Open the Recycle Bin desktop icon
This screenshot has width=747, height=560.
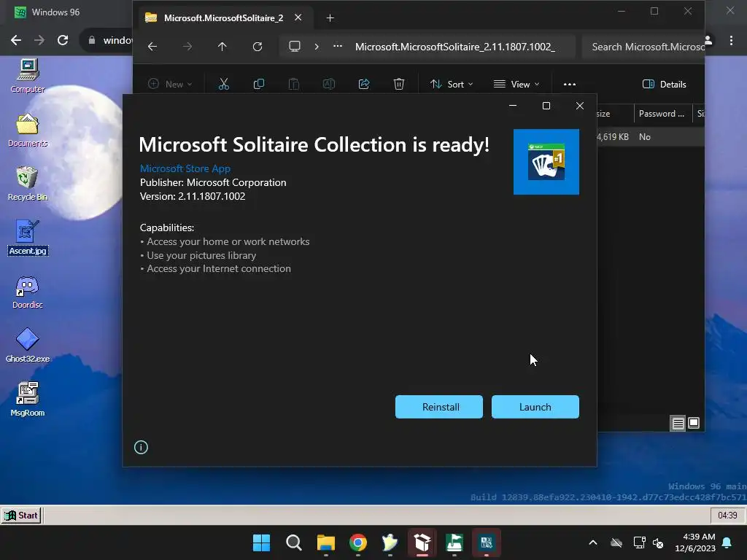pyautogui.click(x=28, y=184)
